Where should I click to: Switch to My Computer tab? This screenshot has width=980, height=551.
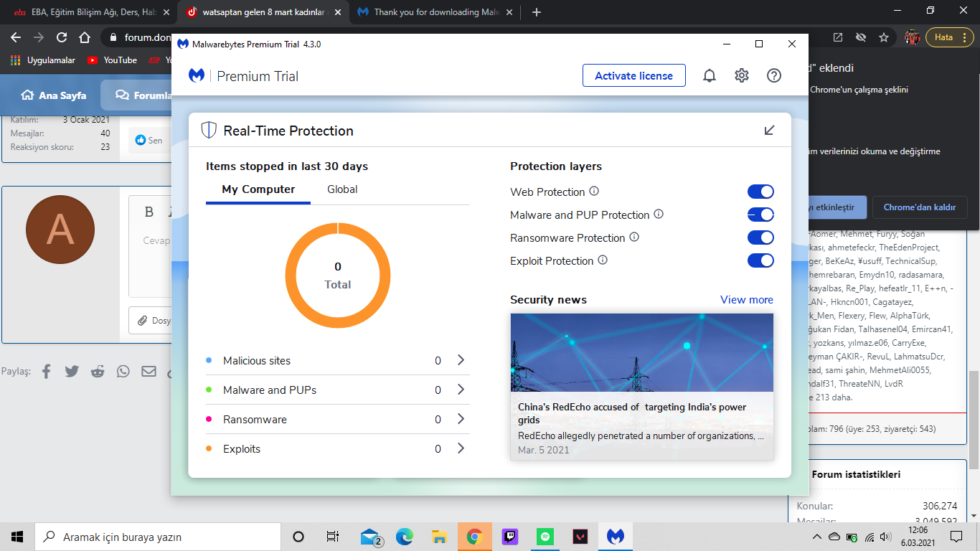click(258, 189)
